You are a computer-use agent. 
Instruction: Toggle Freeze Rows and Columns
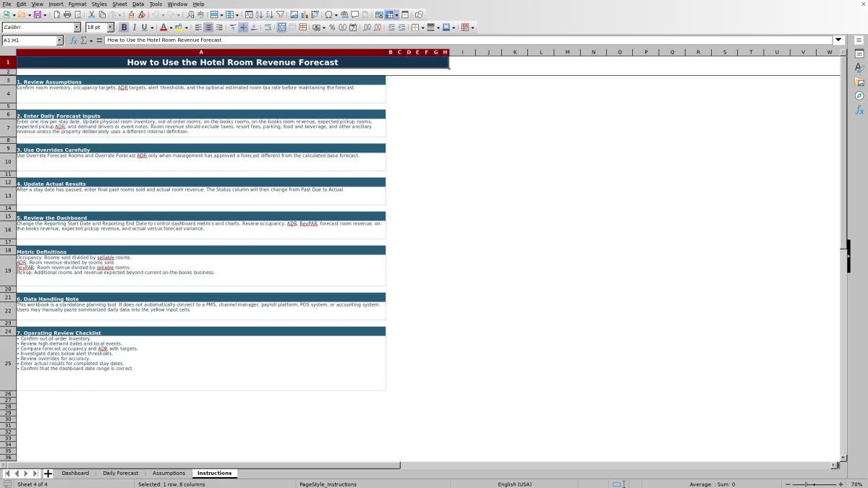click(x=390, y=14)
